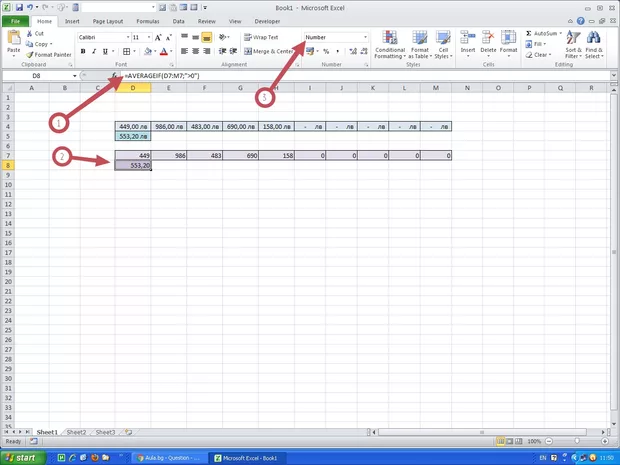620x465 pixels.
Task: Open the Conditional Formatting menu
Action: (x=390, y=45)
